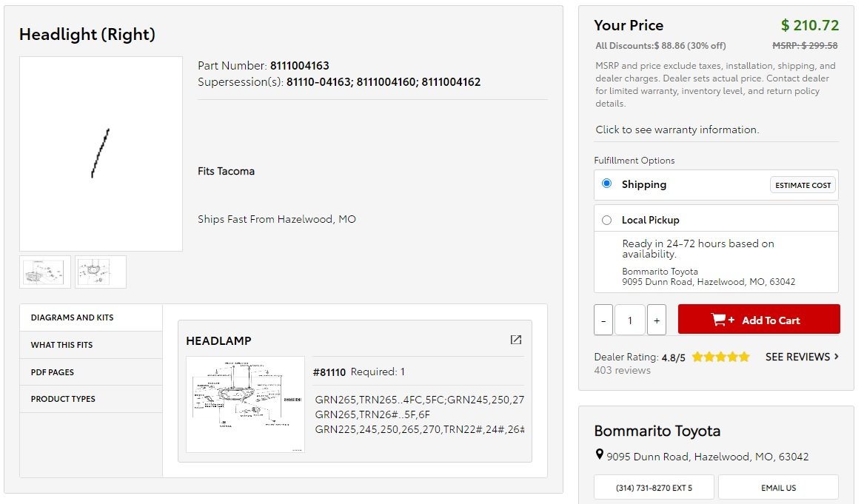The width and height of the screenshot is (864, 504).
Task: Increase quantity with the plus button
Action: (656, 320)
